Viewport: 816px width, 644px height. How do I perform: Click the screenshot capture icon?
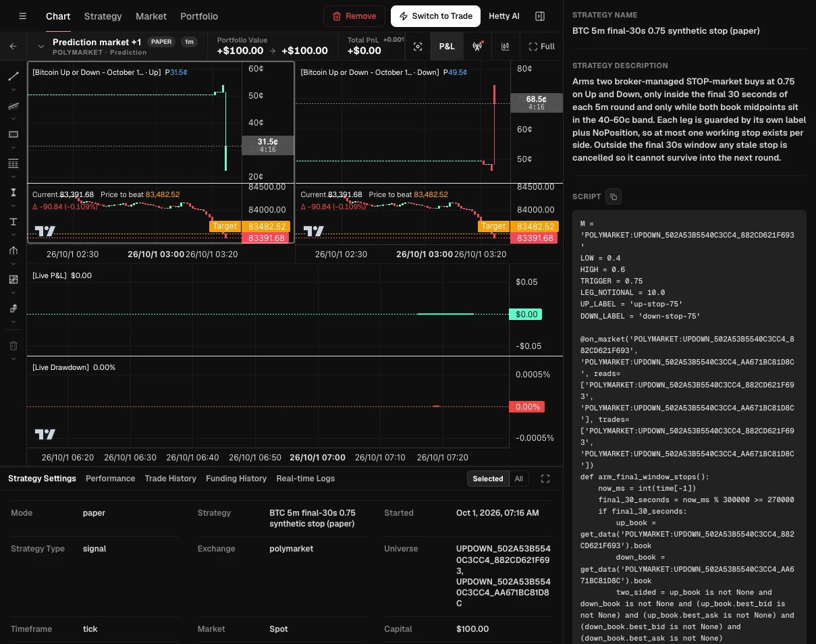click(418, 47)
